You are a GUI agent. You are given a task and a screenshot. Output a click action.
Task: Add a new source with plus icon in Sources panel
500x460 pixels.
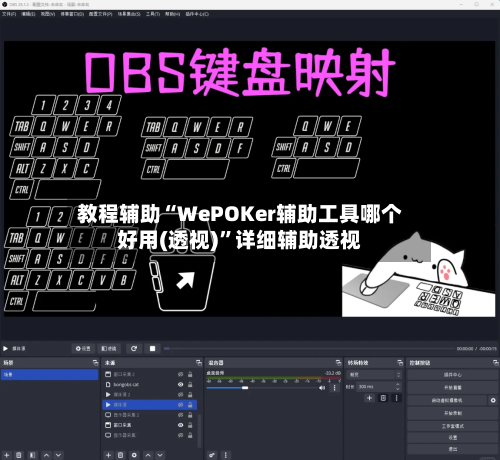tap(108, 455)
